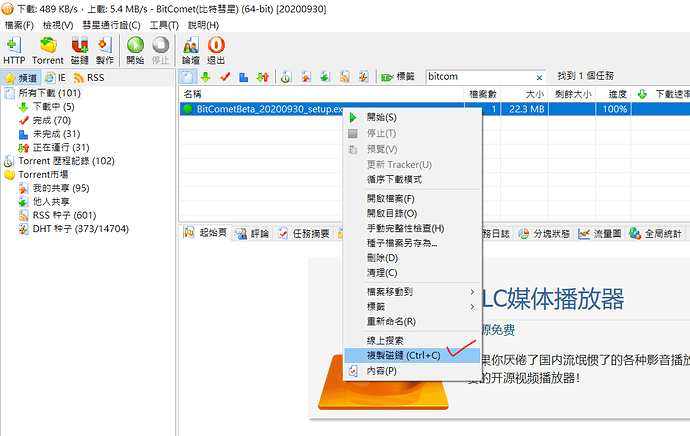
Task: Filter by running up-down arrows icon
Action: (x=263, y=77)
